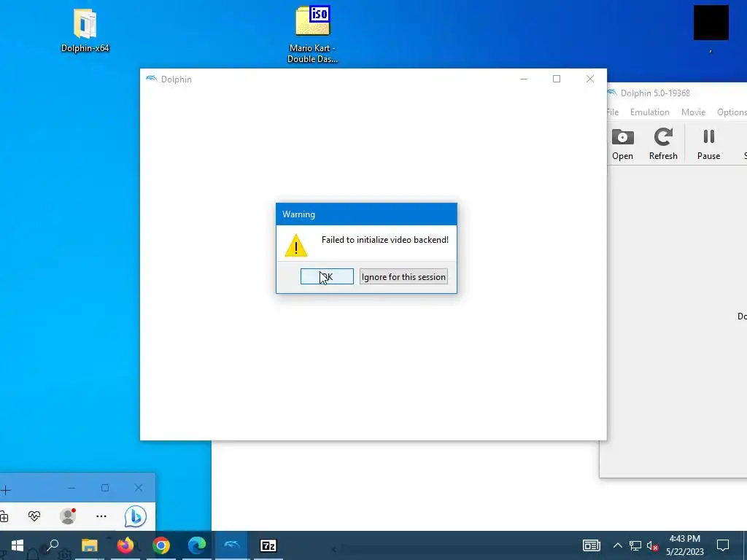Click the Edge profile avatar icon

click(68, 516)
